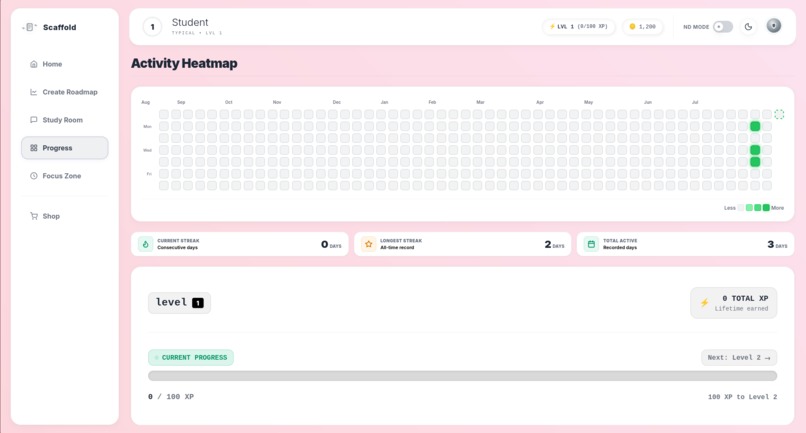Viewport: 806px width, 433px height.
Task: Open the Home page from sidebar
Action: tap(65, 64)
